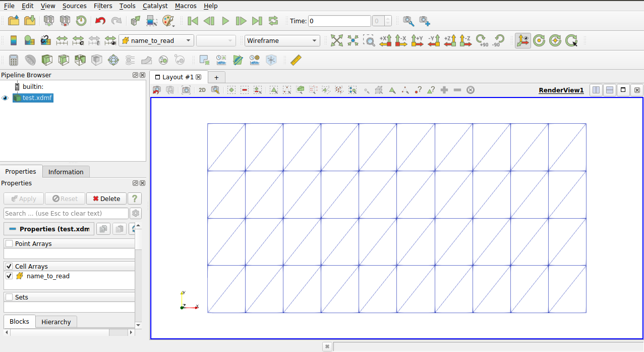Rotate the view +90 degrees

(x=482, y=40)
